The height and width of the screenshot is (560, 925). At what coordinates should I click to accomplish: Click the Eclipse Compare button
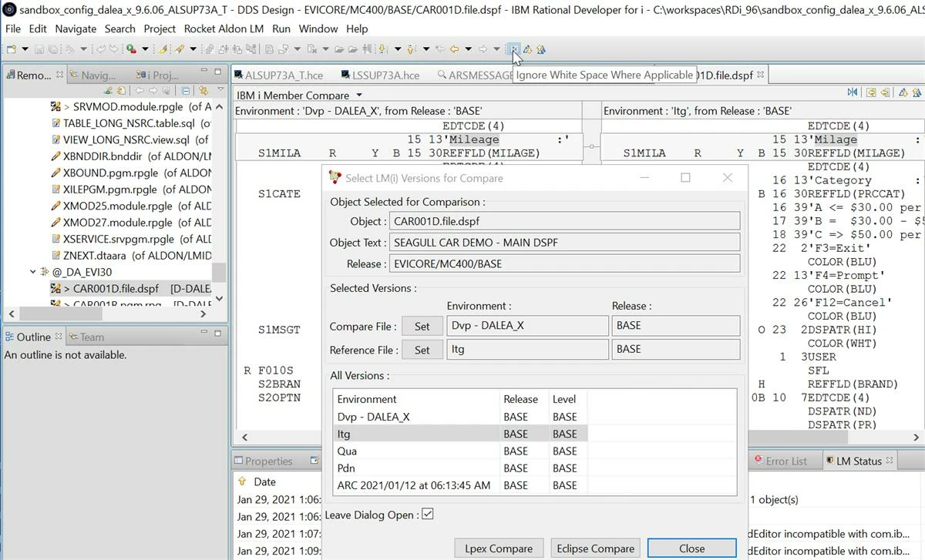[x=595, y=548]
